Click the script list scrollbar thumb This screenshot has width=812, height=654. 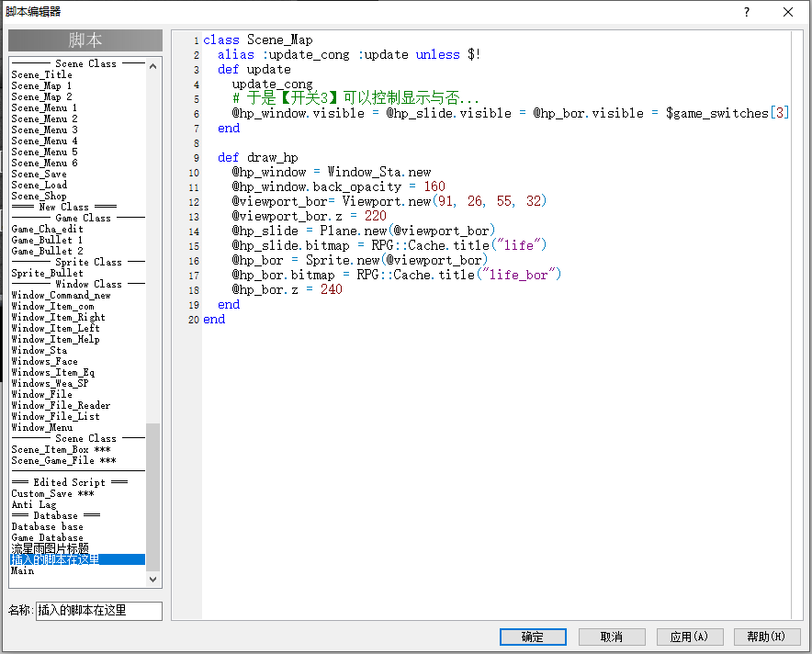152,498
